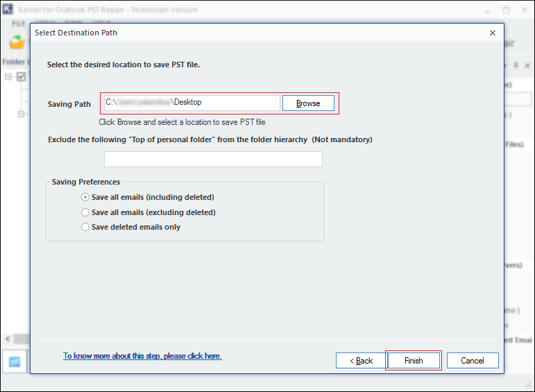Open the FILE menu in the main window
535x392 pixels.
coord(19,24)
